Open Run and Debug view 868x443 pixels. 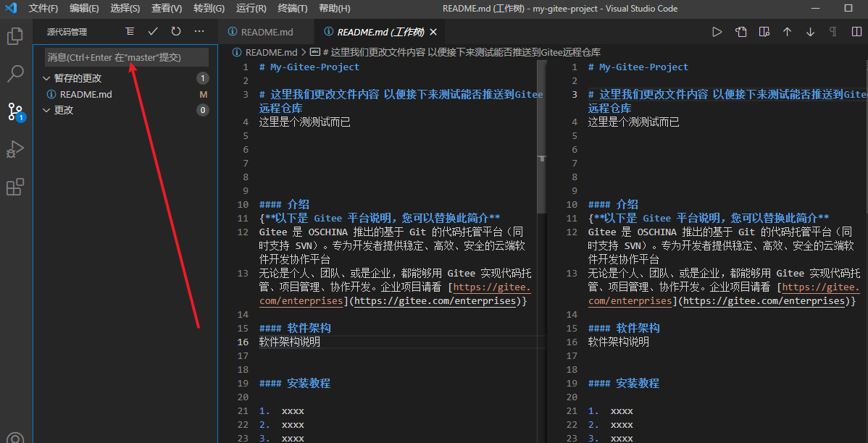click(x=15, y=149)
